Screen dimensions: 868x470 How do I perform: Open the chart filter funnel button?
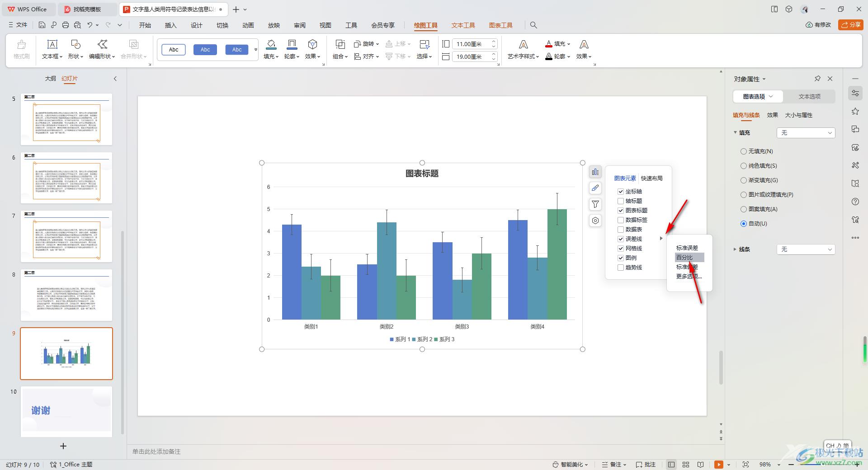[x=595, y=204]
